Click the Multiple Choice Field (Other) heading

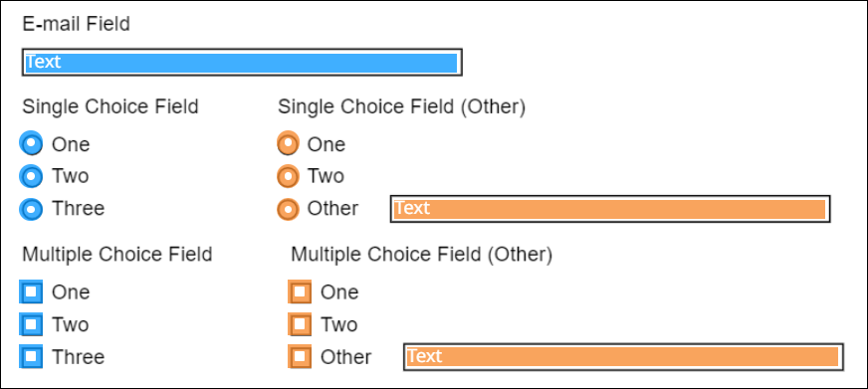point(421,255)
